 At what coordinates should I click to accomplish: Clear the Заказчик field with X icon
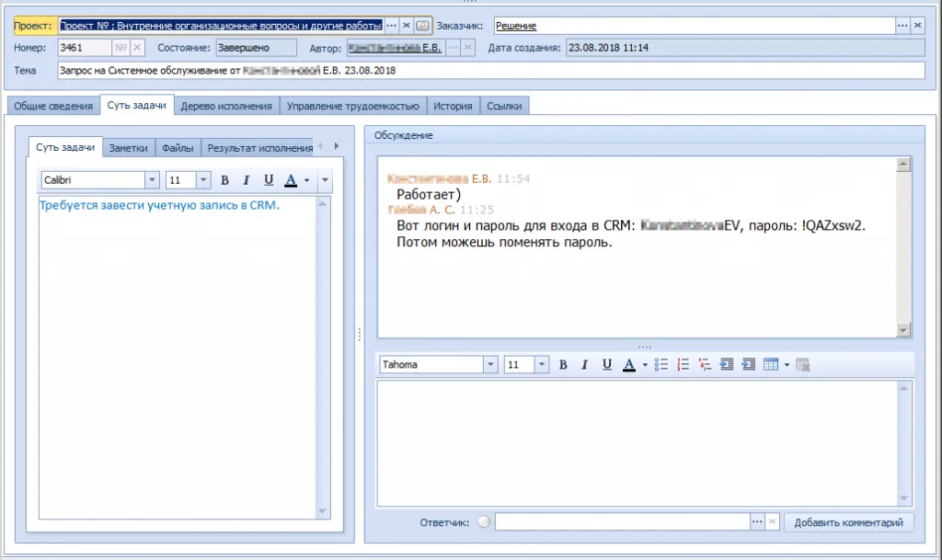(x=917, y=26)
